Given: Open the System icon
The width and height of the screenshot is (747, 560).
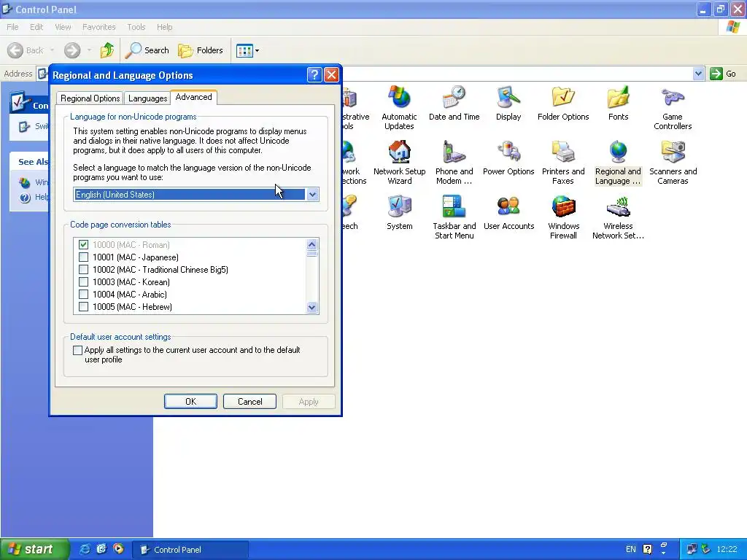Looking at the screenshot, I should [x=399, y=212].
